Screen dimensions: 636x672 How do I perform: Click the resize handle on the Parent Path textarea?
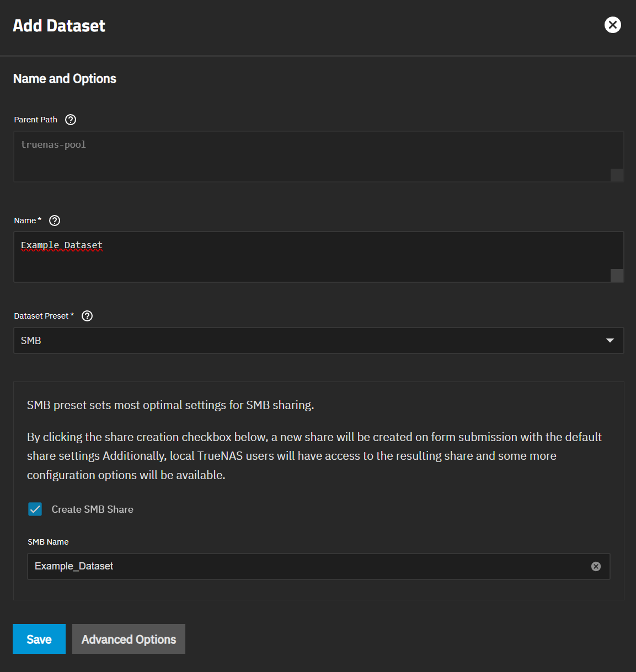click(x=618, y=174)
